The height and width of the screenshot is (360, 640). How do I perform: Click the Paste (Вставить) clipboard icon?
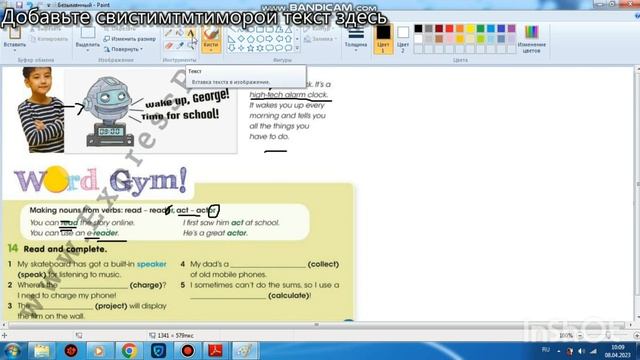pyautogui.click(x=15, y=33)
